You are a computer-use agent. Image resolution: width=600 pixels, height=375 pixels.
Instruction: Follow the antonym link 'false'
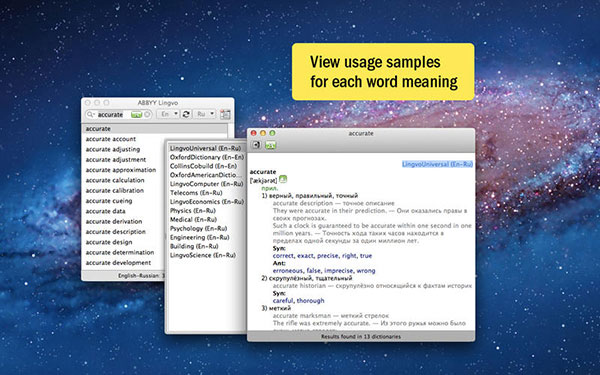click(313, 271)
